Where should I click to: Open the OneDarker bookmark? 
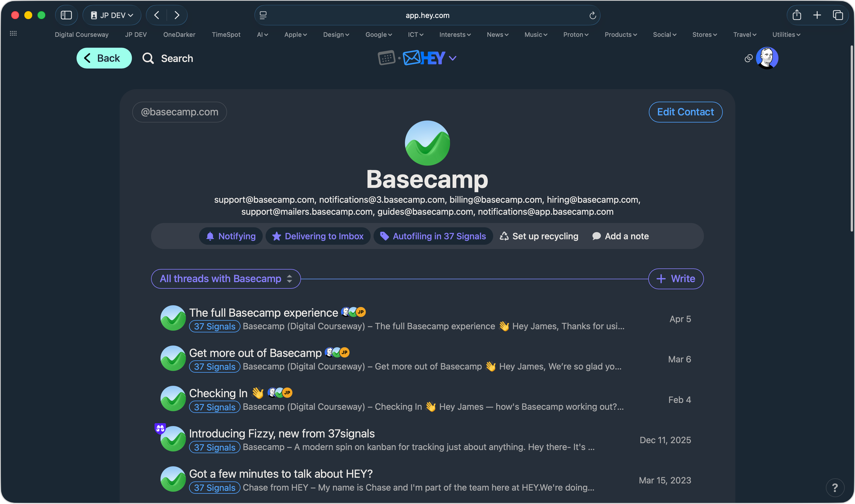tap(179, 35)
